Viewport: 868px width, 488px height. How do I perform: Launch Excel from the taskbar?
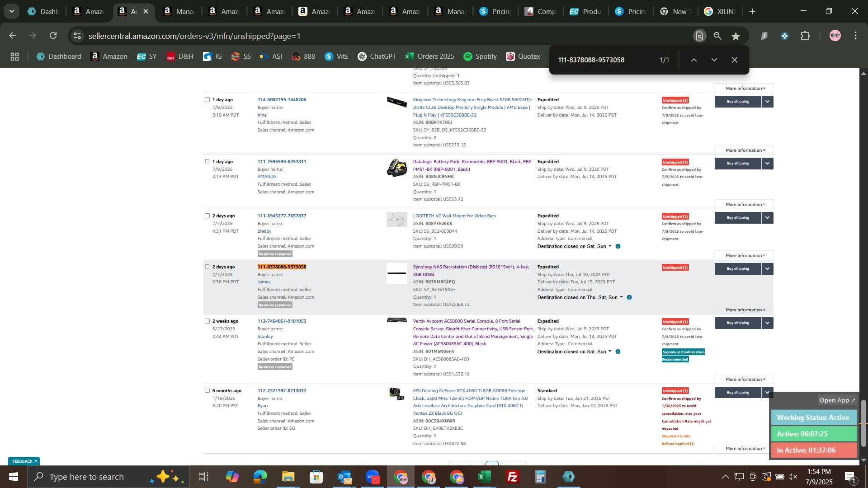[x=485, y=477]
